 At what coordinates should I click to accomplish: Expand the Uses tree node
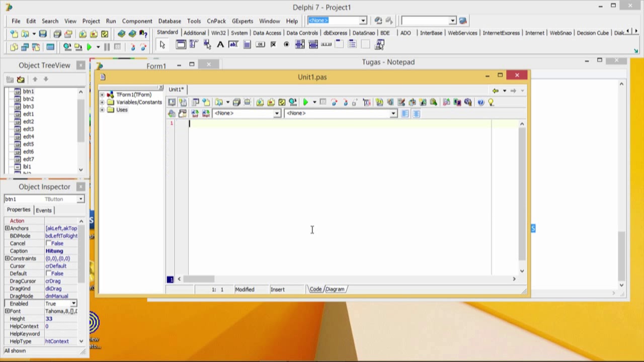coord(102,110)
